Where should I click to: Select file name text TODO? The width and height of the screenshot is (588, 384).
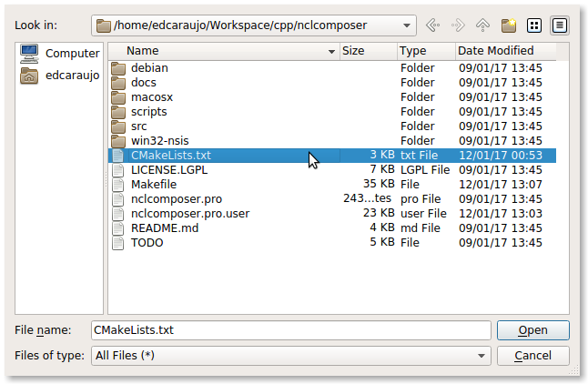click(147, 243)
